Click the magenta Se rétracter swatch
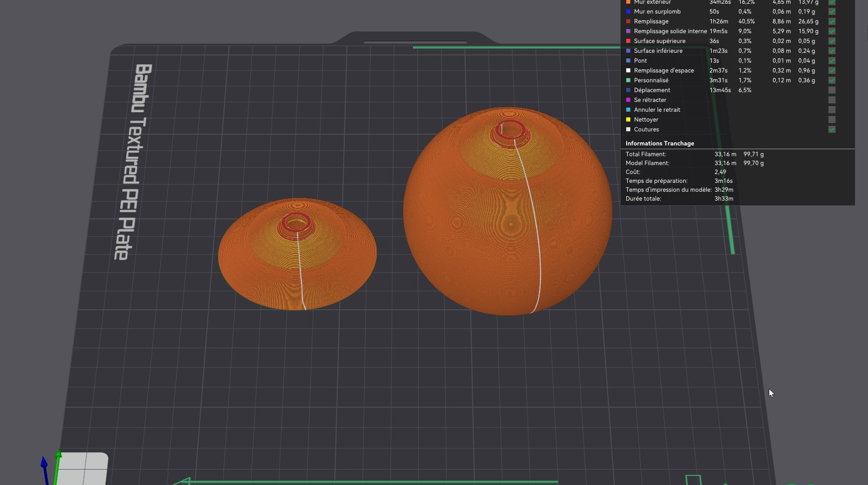This screenshot has height=485, width=868. 628,100
